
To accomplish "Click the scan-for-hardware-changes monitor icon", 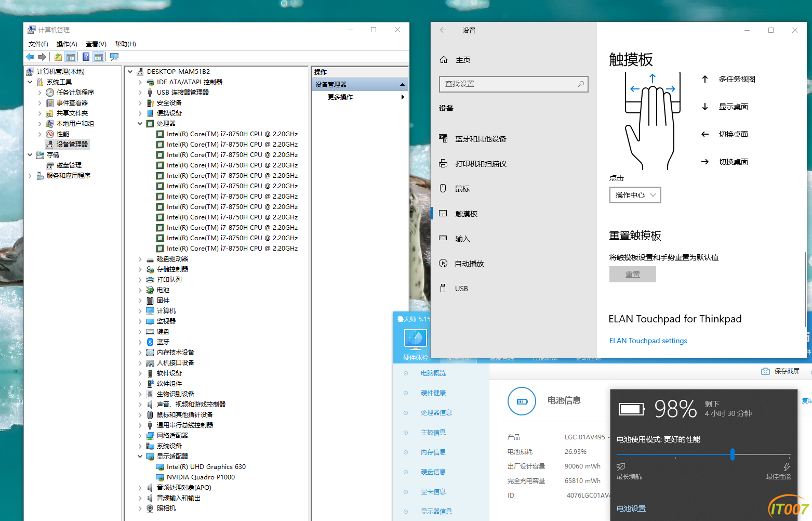I will [114, 57].
